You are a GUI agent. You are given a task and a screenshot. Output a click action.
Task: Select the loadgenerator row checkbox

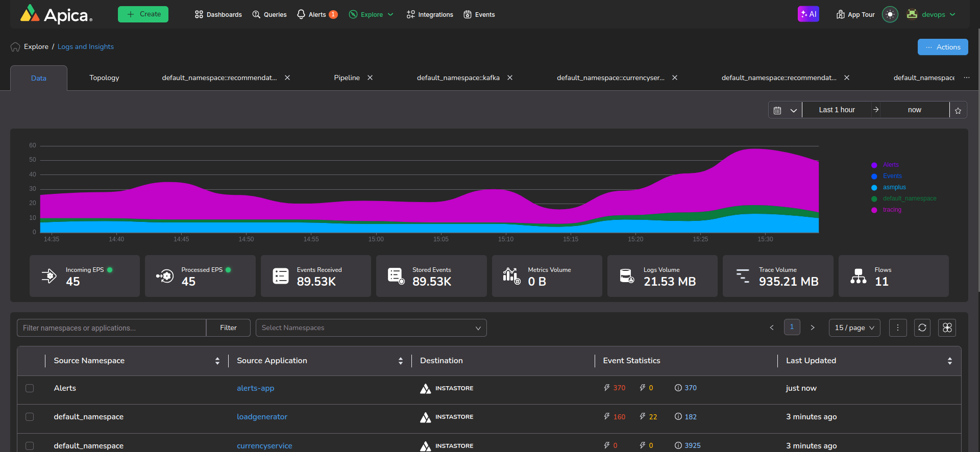tap(30, 417)
